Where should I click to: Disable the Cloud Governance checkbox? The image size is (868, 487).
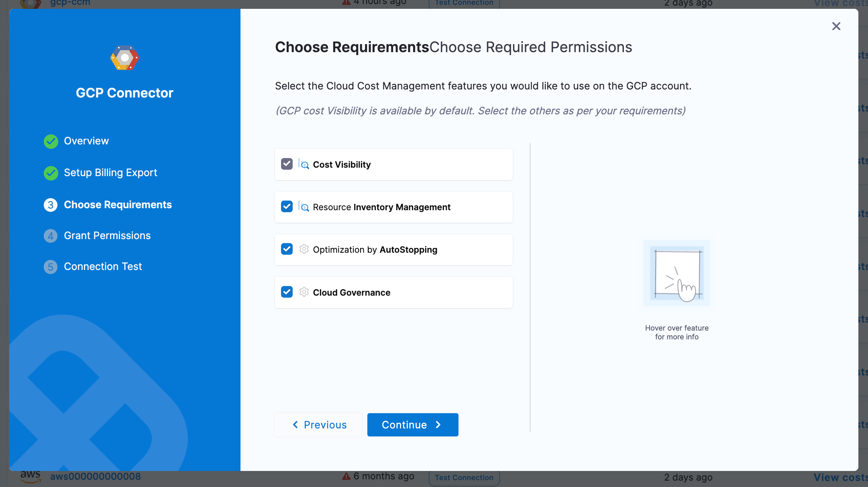click(x=287, y=292)
